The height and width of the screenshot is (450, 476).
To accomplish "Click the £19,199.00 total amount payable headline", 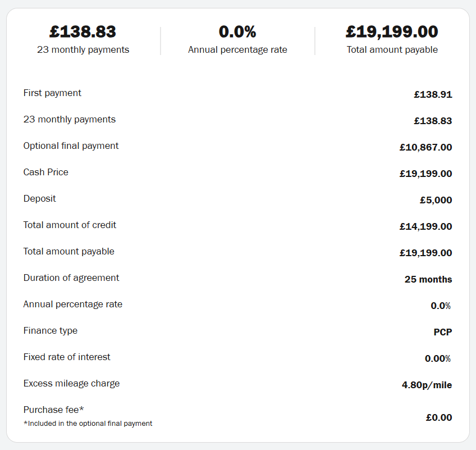I will (x=392, y=31).
